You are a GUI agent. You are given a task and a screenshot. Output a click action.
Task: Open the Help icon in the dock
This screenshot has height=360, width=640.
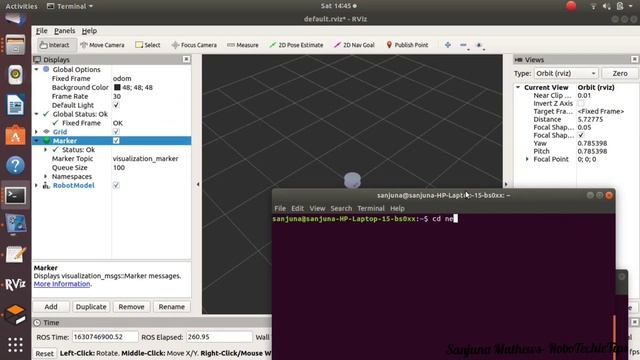(15, 165)
